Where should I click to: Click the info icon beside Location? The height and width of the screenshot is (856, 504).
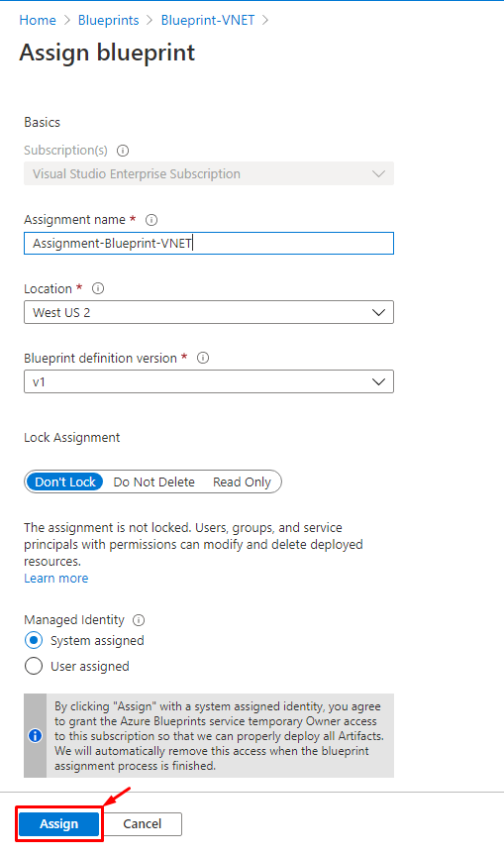(98, 288)
